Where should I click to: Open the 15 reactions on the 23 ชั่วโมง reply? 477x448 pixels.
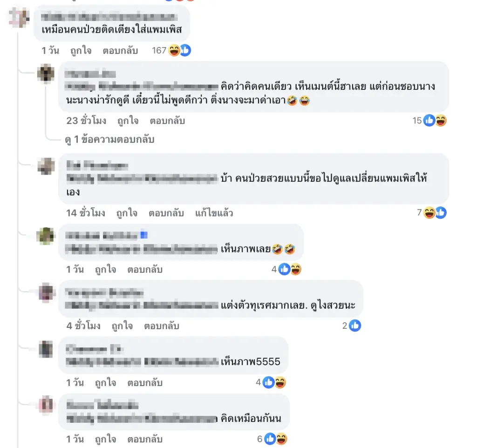tap(429, 121)
